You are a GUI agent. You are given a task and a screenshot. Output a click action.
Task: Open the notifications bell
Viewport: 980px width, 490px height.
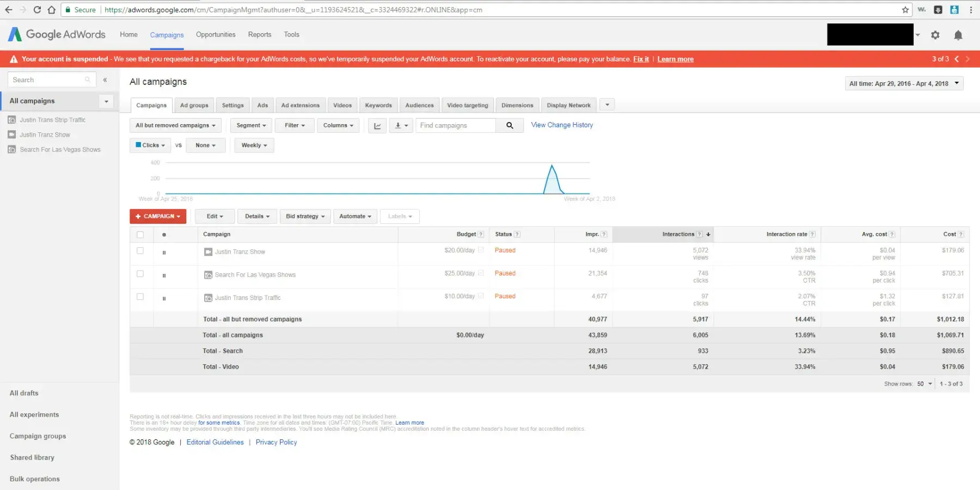click(x=958, y=35)
